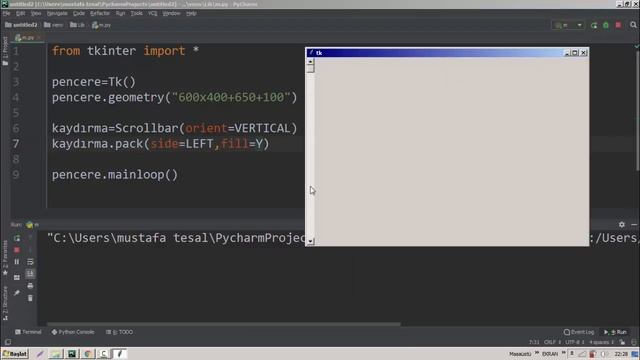Open the Başlat start button
The height and width of the screenshot is (360, 640).
pos(15,353)
